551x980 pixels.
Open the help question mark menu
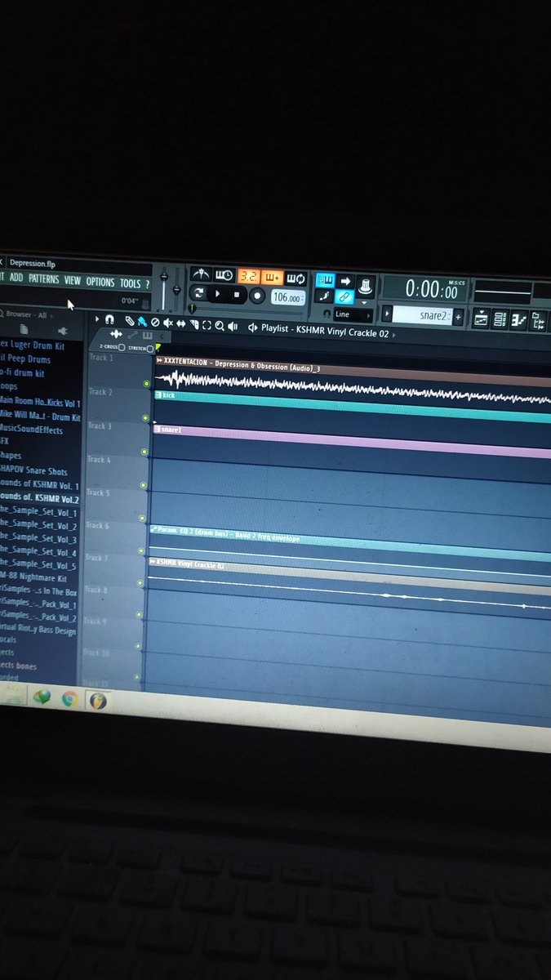point(148,283)
